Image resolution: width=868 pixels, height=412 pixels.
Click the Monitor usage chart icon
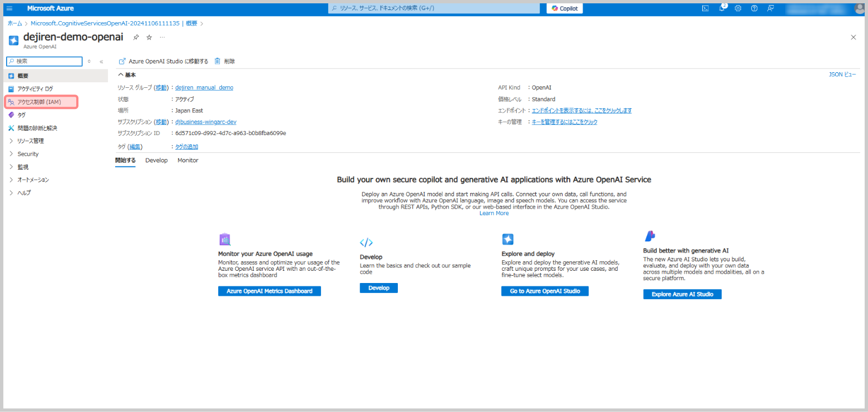(225, 240)
